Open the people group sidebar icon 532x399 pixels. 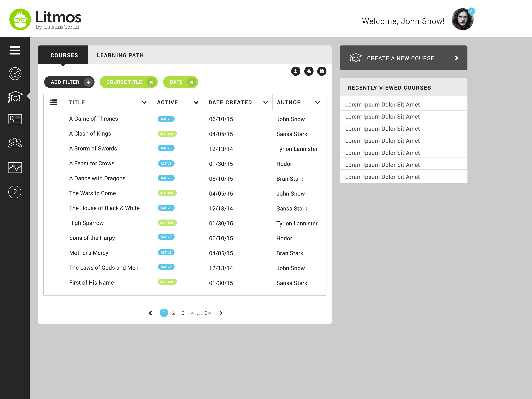click(x=15, y=143)
